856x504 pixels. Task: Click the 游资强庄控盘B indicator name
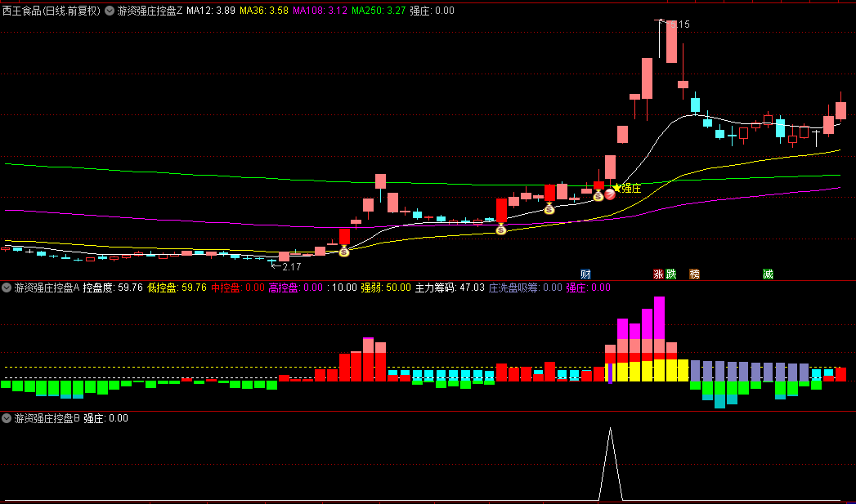click(x=47, y=418)
